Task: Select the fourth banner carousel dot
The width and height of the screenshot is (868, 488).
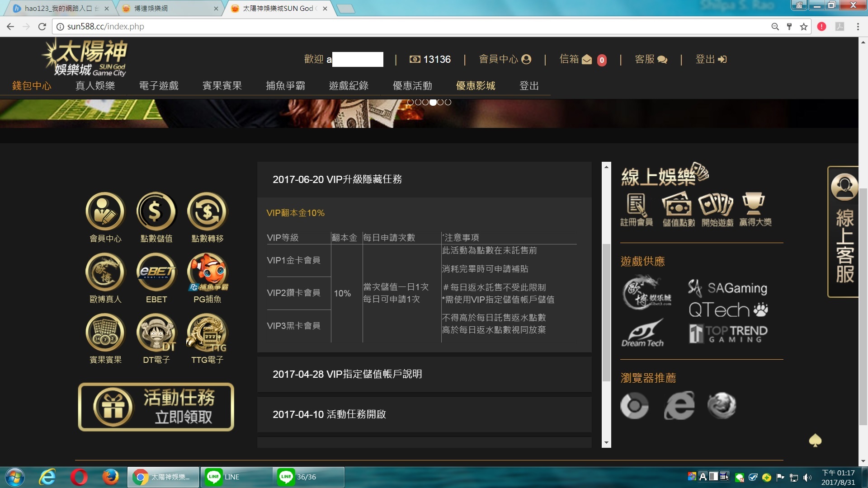Action: [433, 102]
